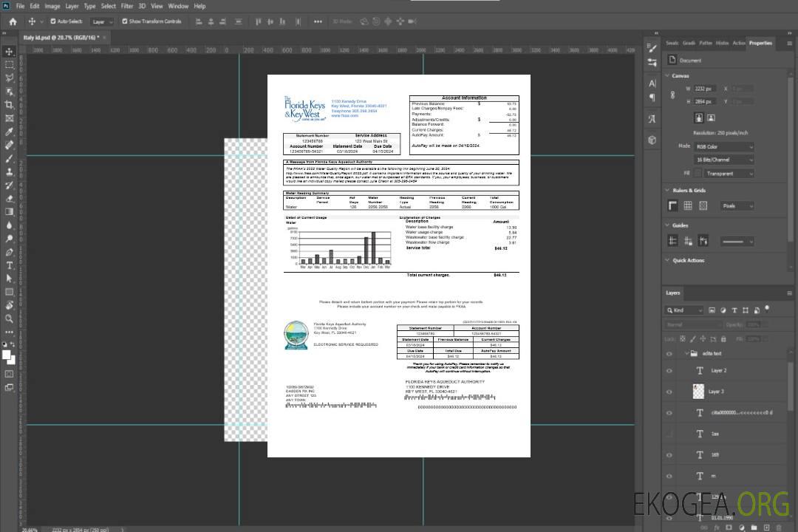Select the Frame tool

[9, 118]
